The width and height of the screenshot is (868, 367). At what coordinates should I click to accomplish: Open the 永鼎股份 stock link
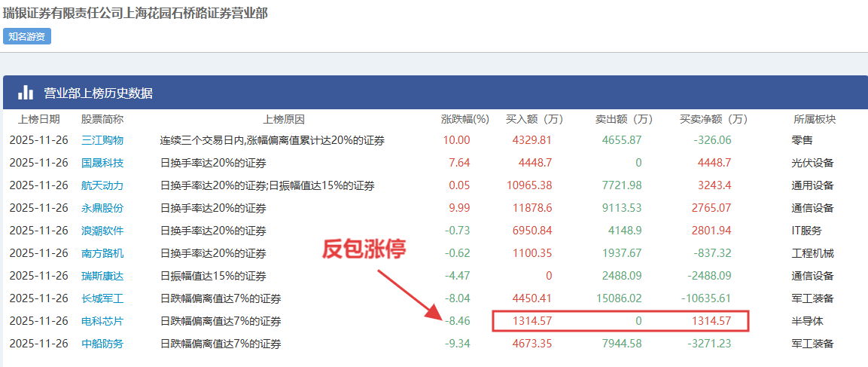coord(102,209)
